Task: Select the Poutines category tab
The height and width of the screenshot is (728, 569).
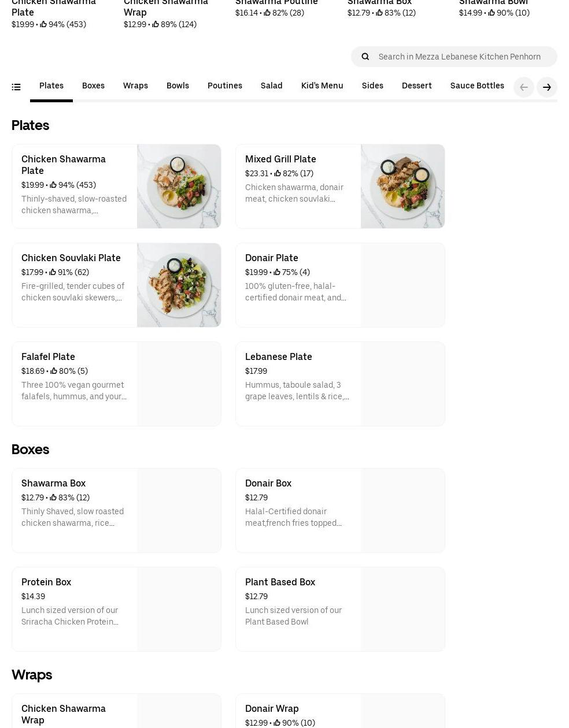Action: click(224, 86)
